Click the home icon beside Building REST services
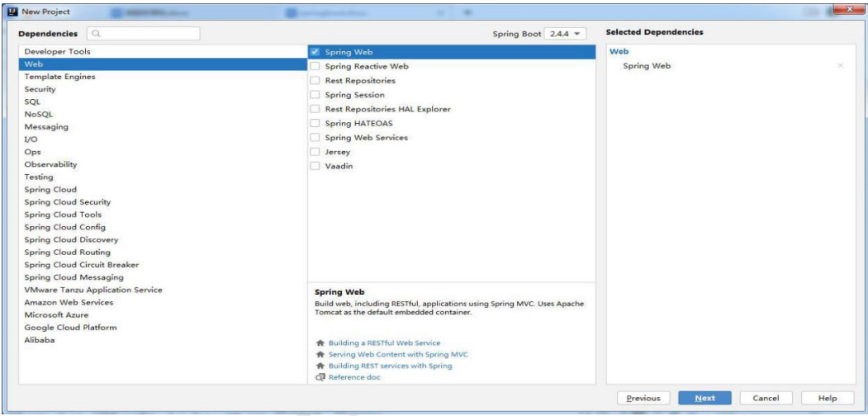 point(320,366)
